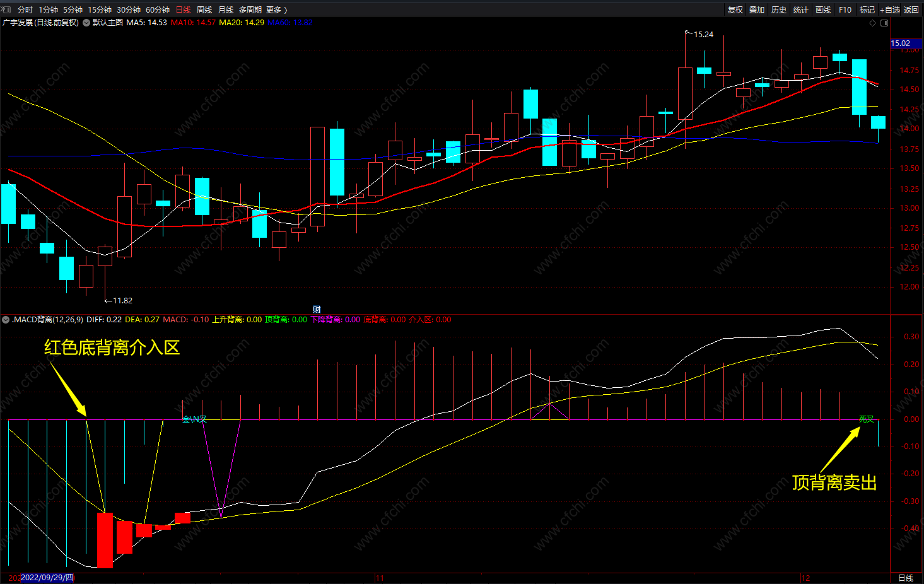The height and width of the screenshot is (584, 924).
Task: Open the 历史 history button
Action: coord(779,9)
